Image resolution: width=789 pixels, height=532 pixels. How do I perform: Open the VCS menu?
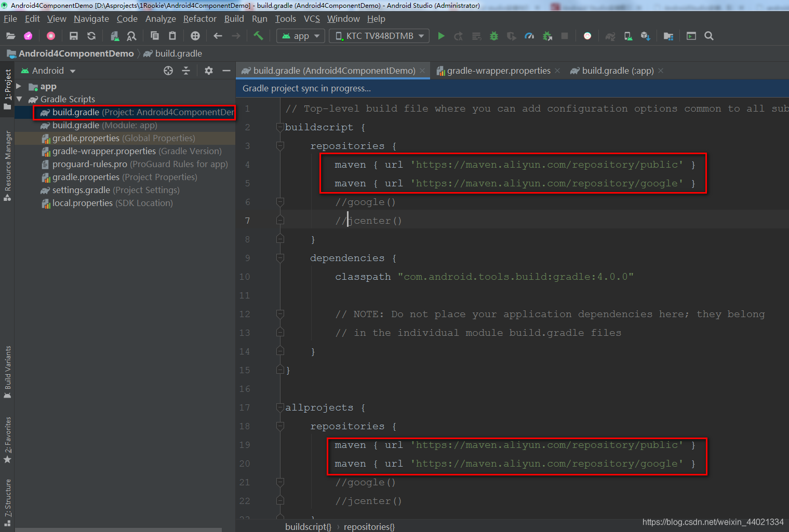click(x=312, y=19)
